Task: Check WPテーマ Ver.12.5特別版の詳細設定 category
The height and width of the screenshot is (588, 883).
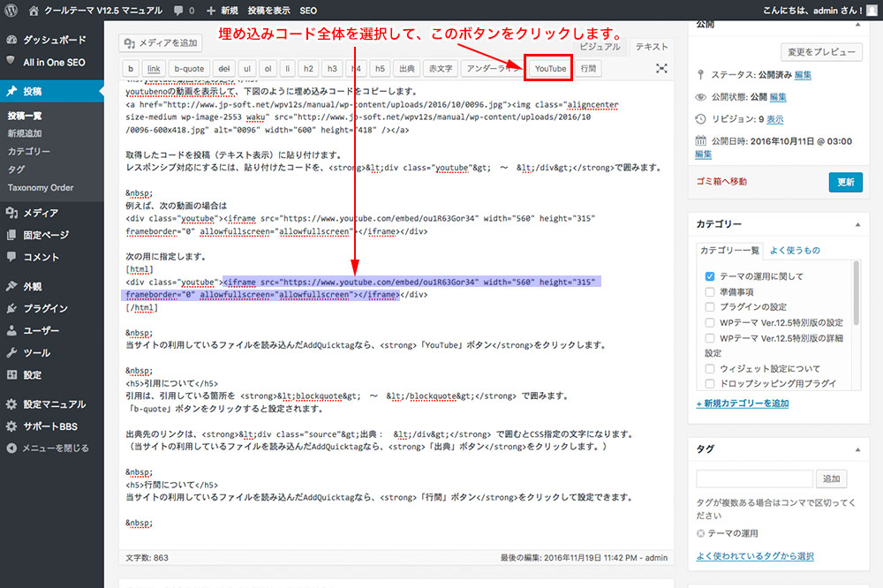Action: coord(710,338)
